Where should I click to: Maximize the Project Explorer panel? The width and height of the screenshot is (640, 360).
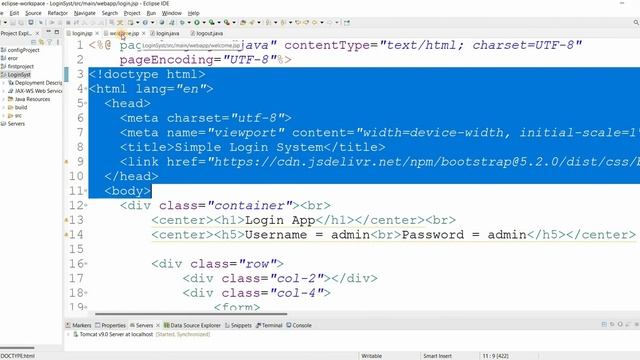point(57,32)
